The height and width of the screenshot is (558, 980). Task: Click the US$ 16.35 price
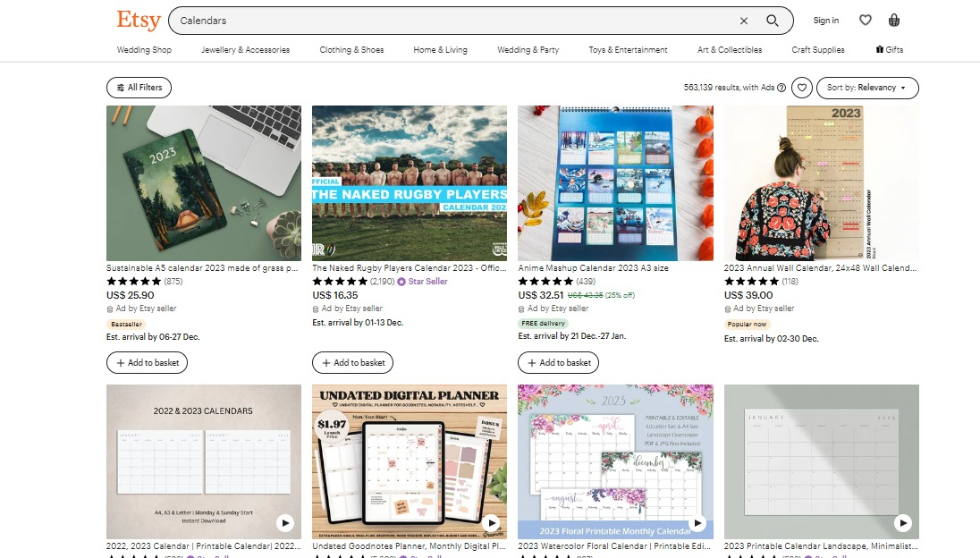pos(335,295)
